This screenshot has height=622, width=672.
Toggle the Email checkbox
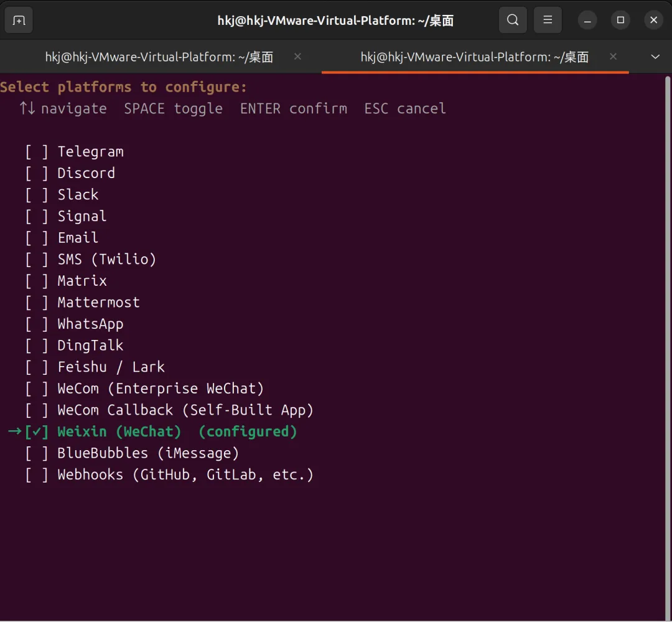[37, 238]
